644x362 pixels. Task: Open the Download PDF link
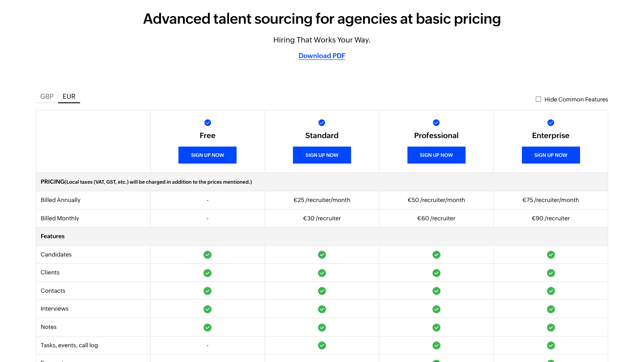point(322,56)
